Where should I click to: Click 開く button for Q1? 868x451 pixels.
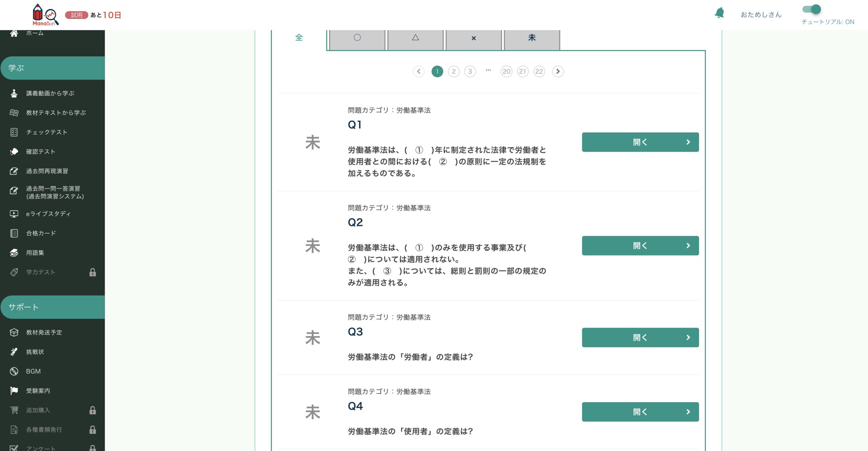640,142
